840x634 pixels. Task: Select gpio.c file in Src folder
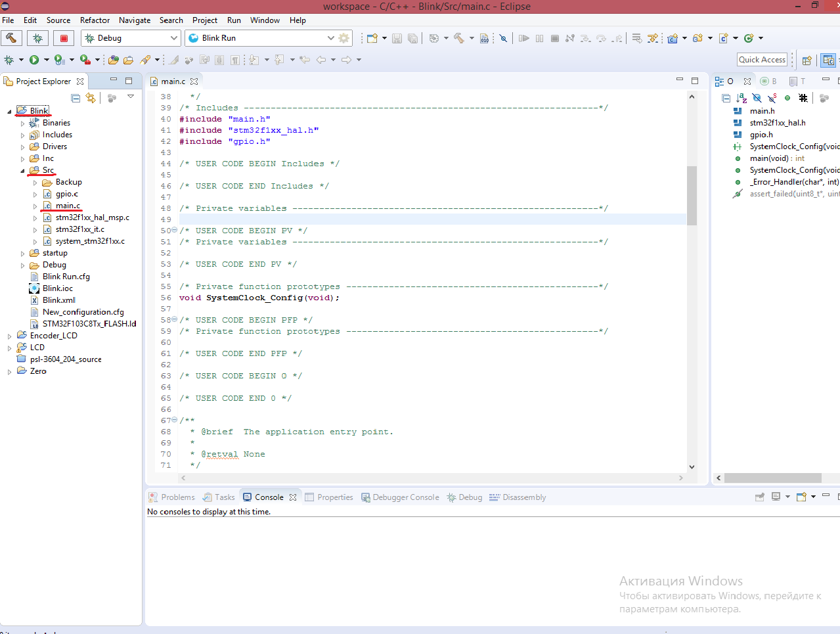[66, 194]
